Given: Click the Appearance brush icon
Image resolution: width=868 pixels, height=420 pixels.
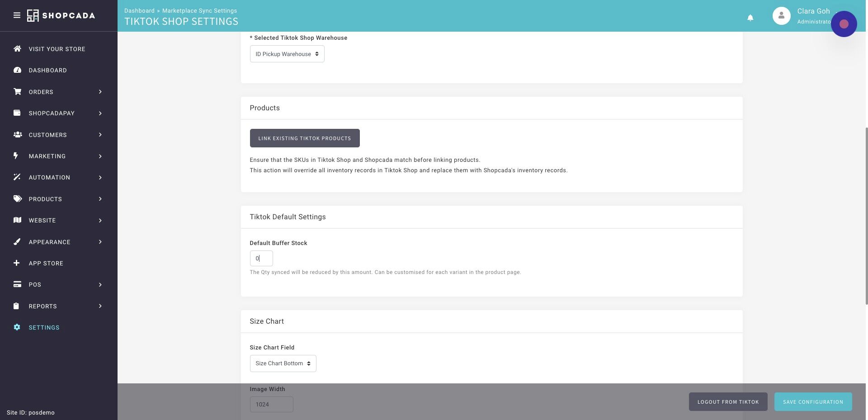Looking at the screenshot, I should coord(17,242).
